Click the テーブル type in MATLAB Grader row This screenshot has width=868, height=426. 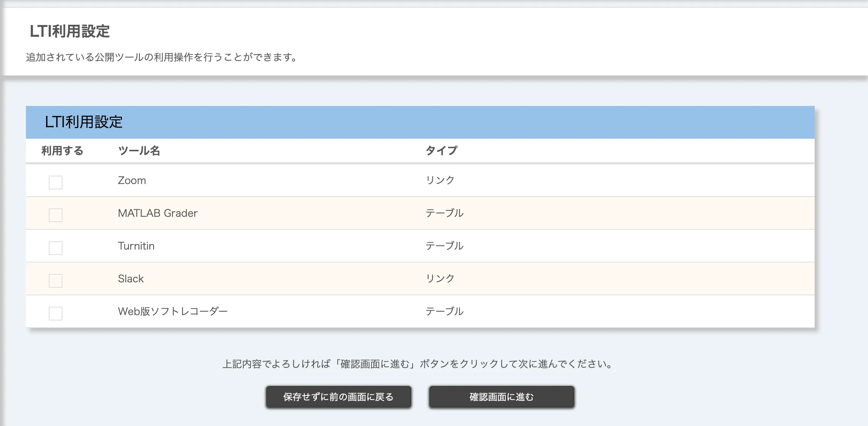point(444,213)
